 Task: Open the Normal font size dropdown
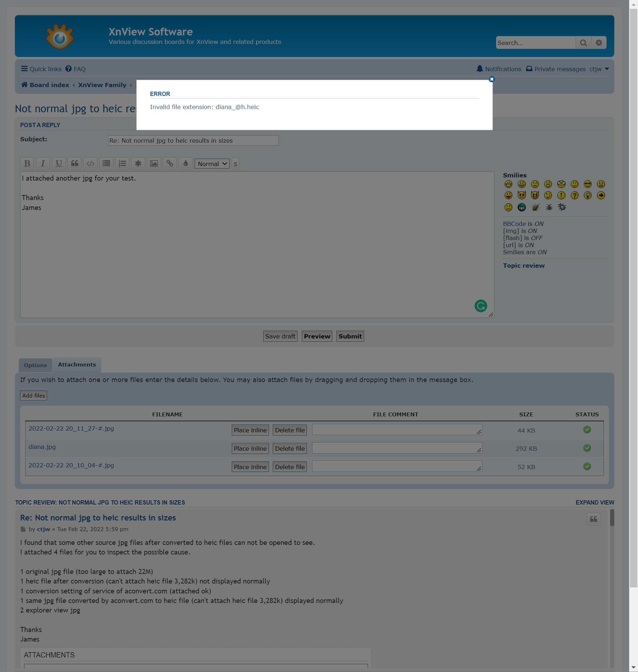[212, 164]
